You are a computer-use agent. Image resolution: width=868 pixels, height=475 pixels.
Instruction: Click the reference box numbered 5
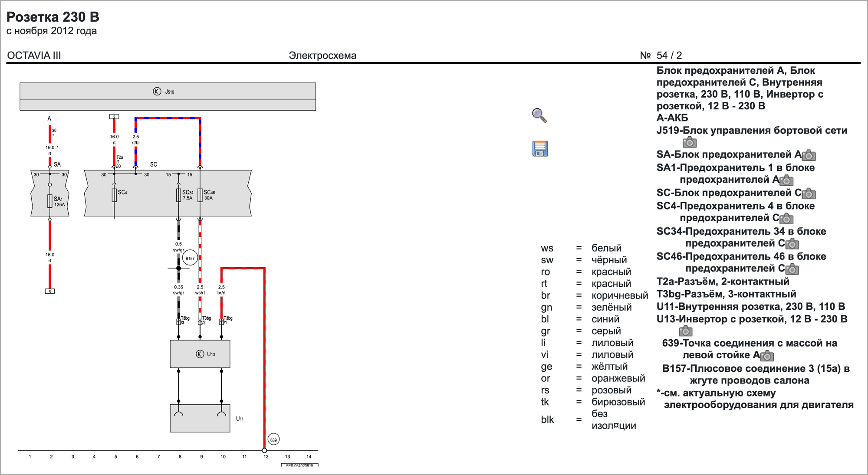point(50,292)
